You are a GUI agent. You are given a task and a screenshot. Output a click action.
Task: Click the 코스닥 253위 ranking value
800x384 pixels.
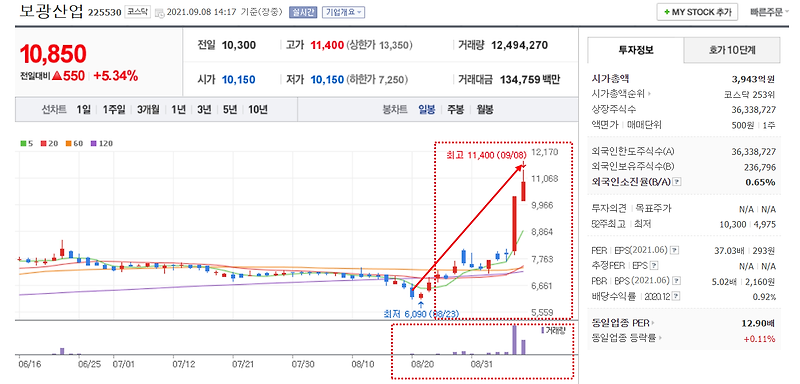click(x=750, y=94)
